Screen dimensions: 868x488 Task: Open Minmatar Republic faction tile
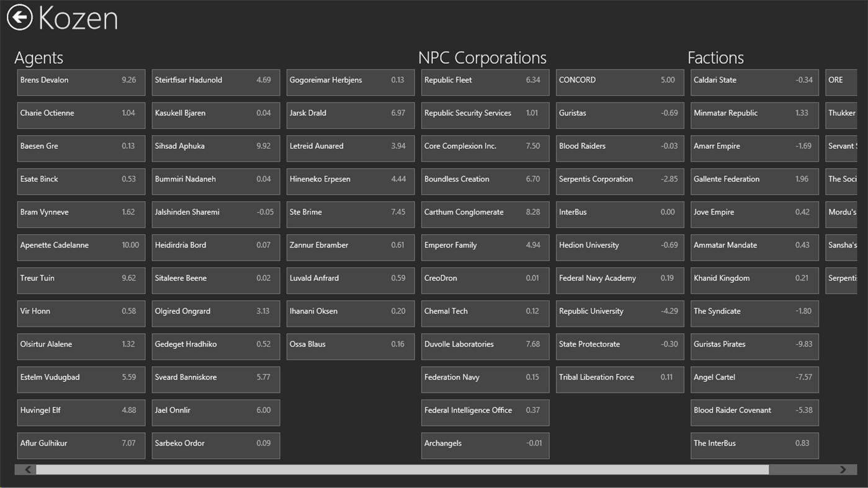pos(754,115)
